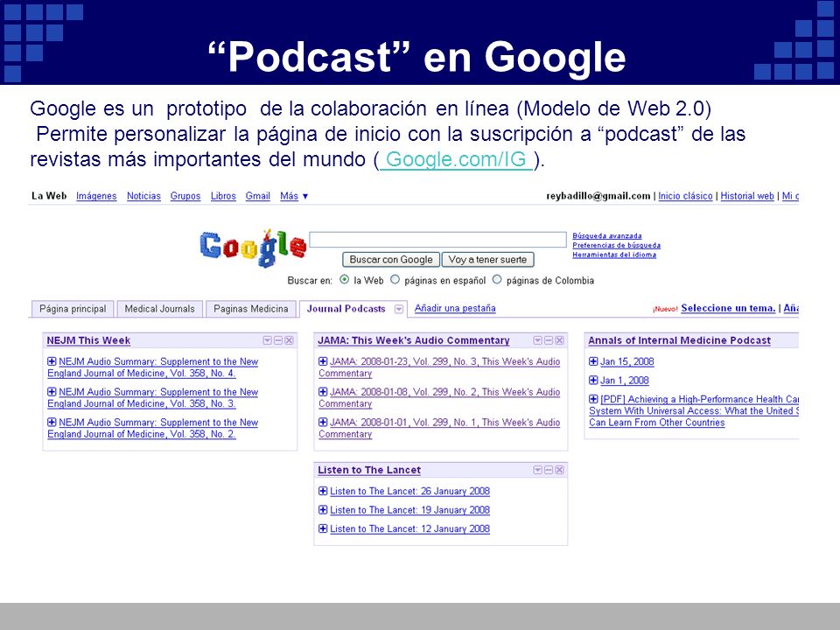Open JAMA This Week's Audio Commentary title
840x630 pixels.
(x=414, y=340)
